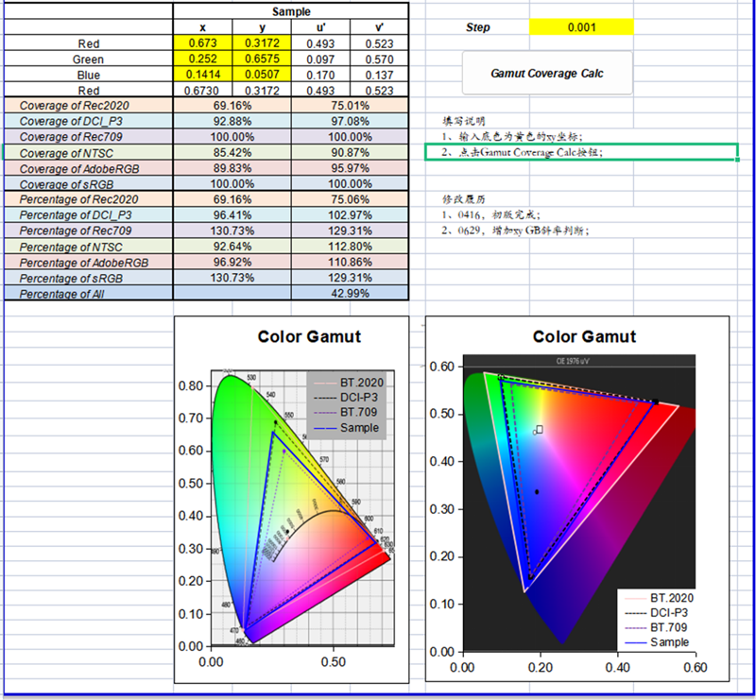Click the Coverage of DCI_P3 value 92.88%
The height and width of the screenshot is (700, 756).
[x=232, y=121]
